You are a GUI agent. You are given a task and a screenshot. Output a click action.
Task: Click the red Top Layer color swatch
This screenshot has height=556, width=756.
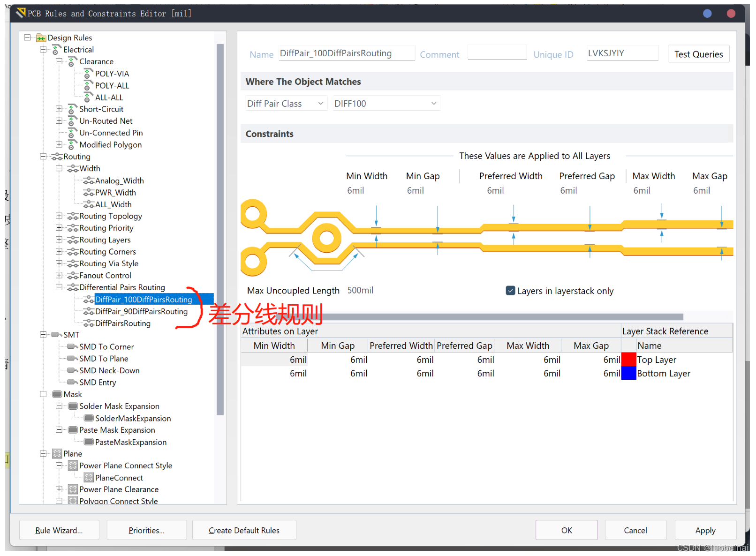pos(628,360)
